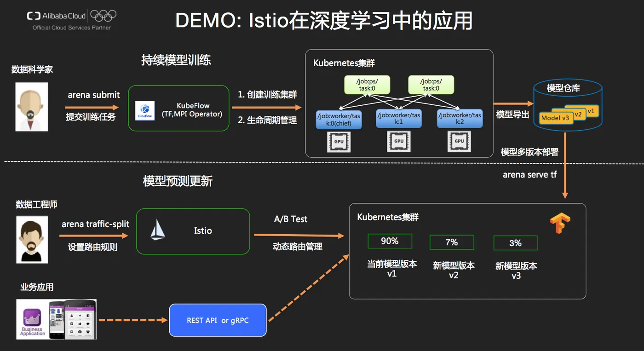This screenshot has width=644, height=351.
Task: Click the 业务应用 label
Action: tap(37, 287)
